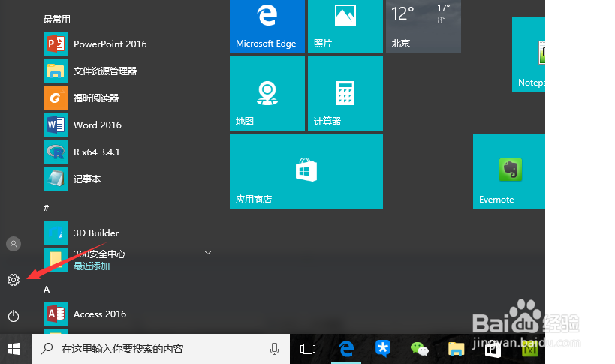Image resolution: width=615 pixels, height=364 pixels.
Task: Launch 文件资源管理器 from the app list
Action: pyautogui.click(x=90, y=71)
